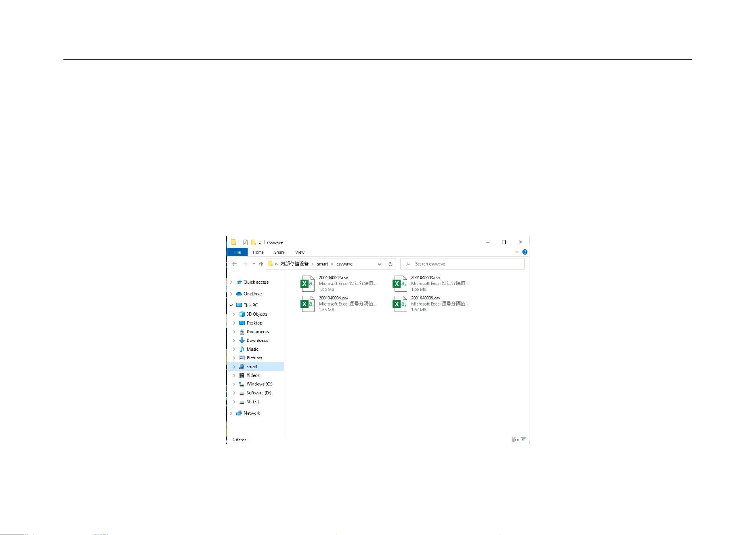Click the magnifier icon in search box
The width and height of the screenshot is (756, 535).
(x=408, y=264)
